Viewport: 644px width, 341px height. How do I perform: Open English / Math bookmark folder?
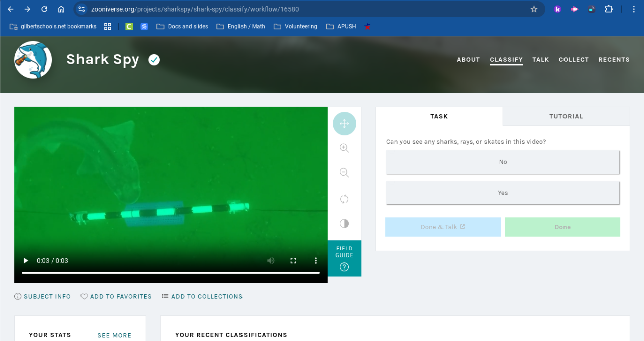(x=240, y=26)
